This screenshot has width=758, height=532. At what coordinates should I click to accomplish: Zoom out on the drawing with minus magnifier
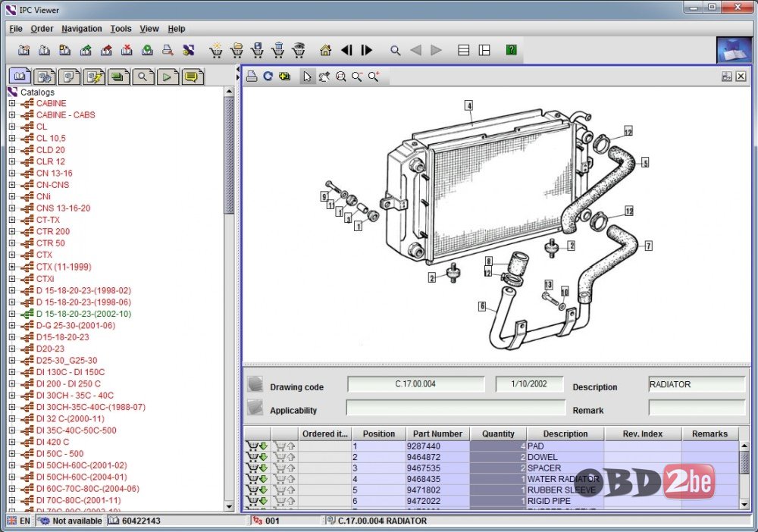(357, 77)
